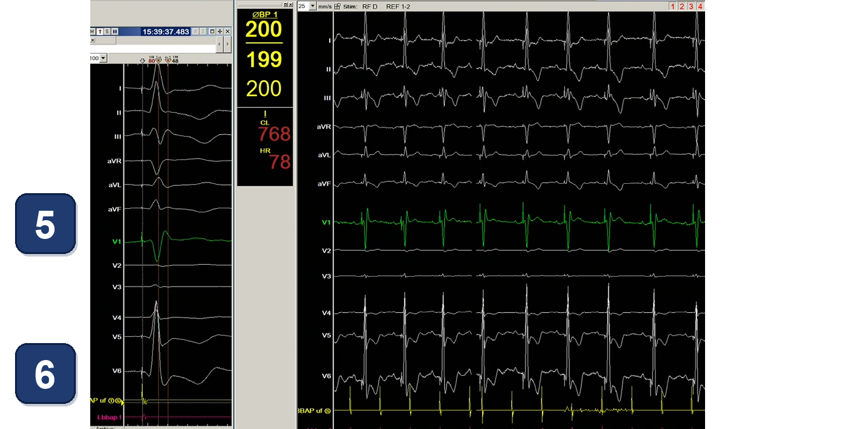The image size is (868, 429).
Task: Click the ØBP 1 header label
Action: [264, 15]
